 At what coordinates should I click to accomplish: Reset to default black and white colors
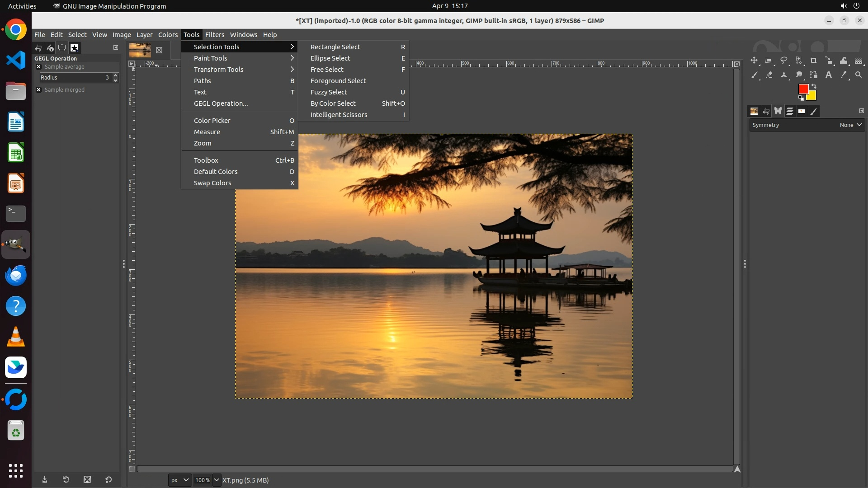[801, 98]
